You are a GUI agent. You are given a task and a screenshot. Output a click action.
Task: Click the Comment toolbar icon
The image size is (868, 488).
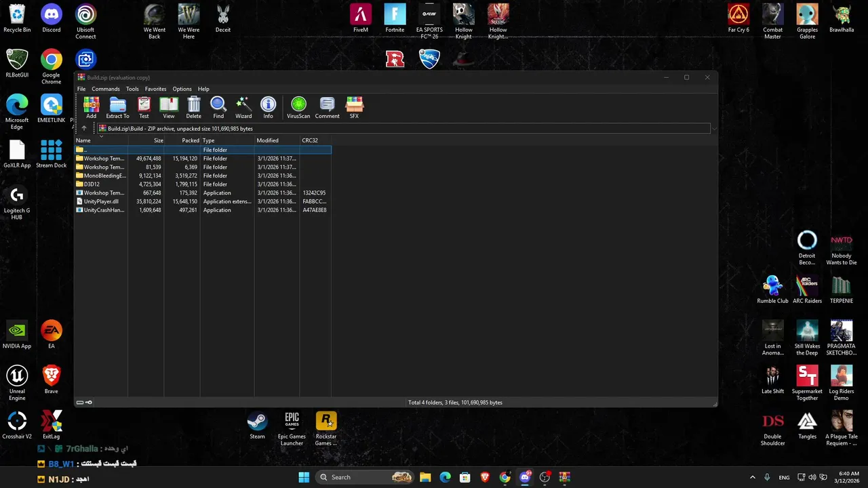327,108
